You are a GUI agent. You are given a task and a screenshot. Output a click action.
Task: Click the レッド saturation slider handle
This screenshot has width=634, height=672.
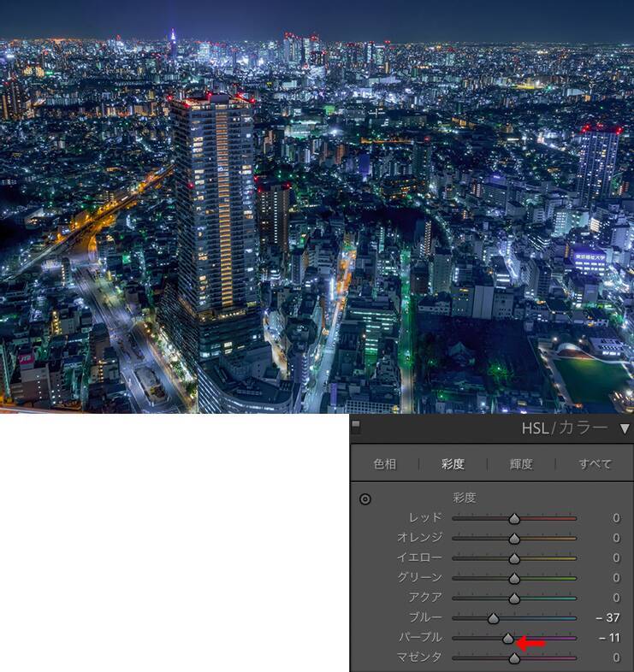[514, 519]
